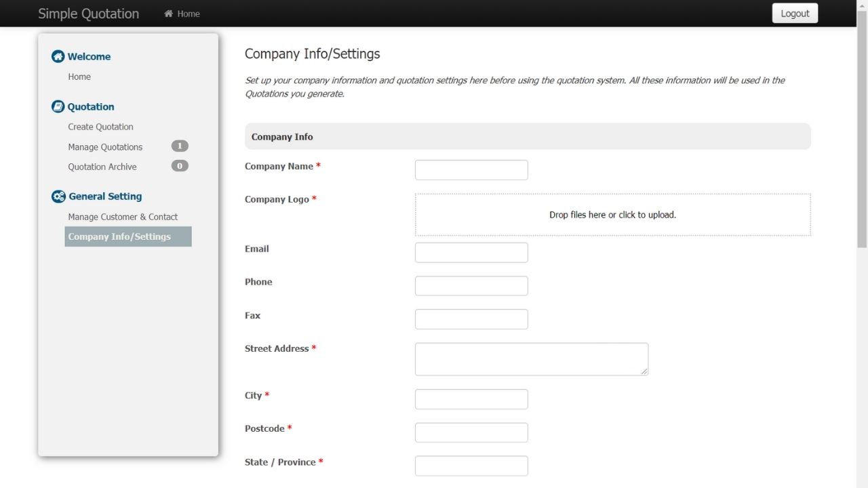Click into the Phone field
Screen dimensions: 868x488
coord(471,286)
